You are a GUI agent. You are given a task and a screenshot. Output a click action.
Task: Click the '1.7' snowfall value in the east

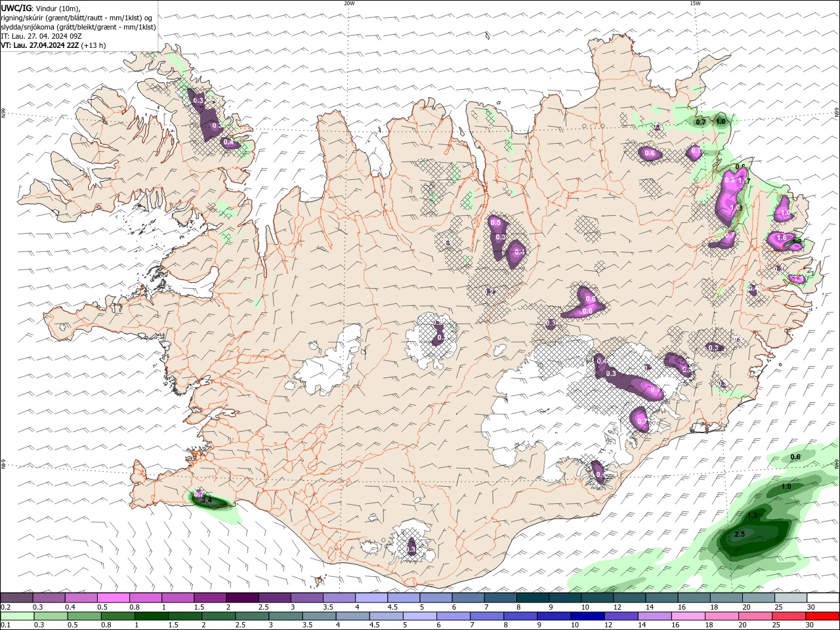(744, 181)
